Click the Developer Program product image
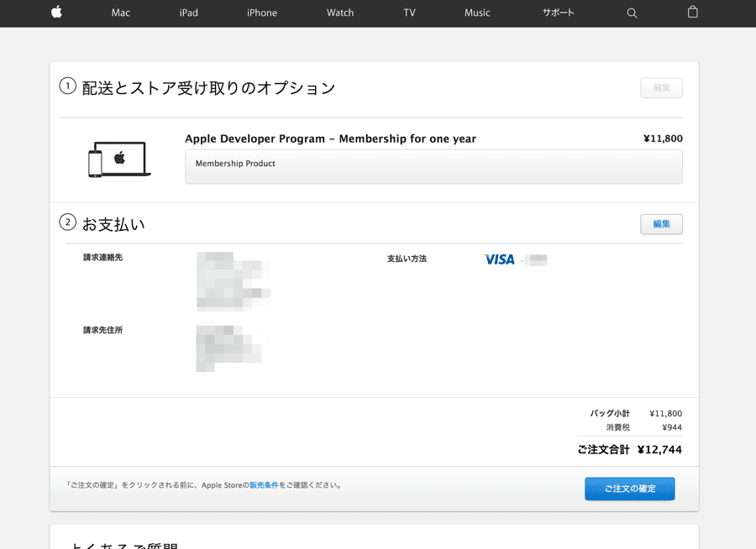 coord(119,159)
